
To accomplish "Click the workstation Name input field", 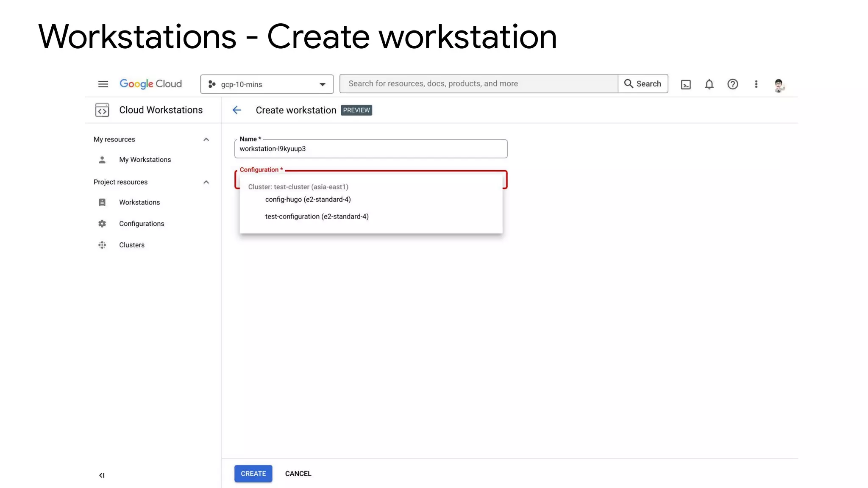I will [x=371, y=149].
